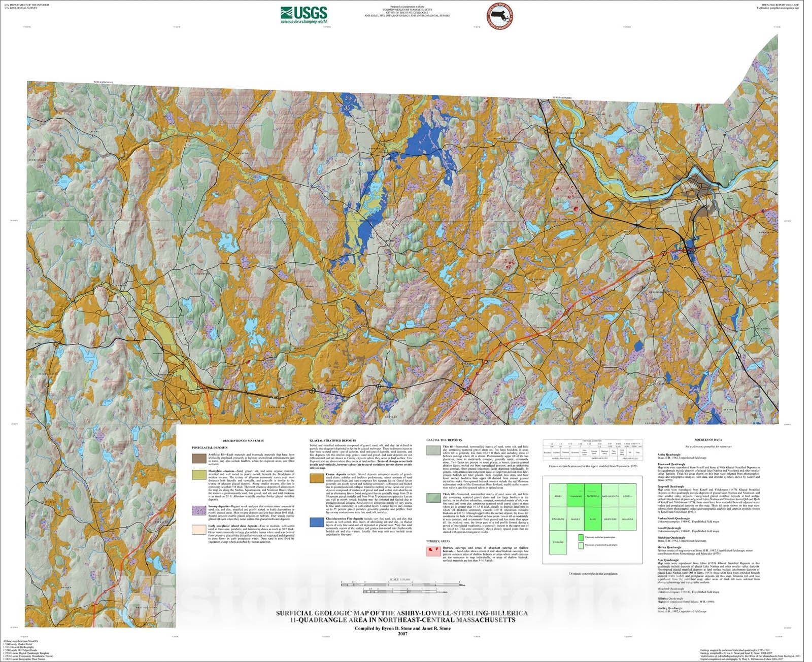Click the 'SOURCES OF DATA' heading
The width and height of the screenshot is (812, 662).
pos(708,440)
